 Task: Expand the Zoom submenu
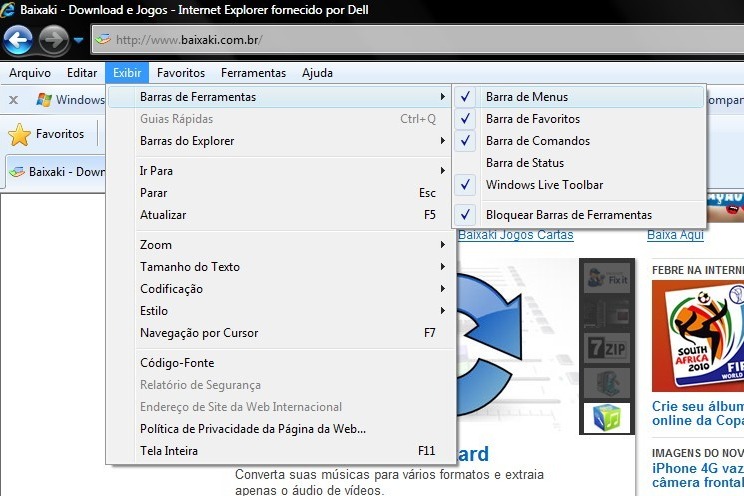280,245
